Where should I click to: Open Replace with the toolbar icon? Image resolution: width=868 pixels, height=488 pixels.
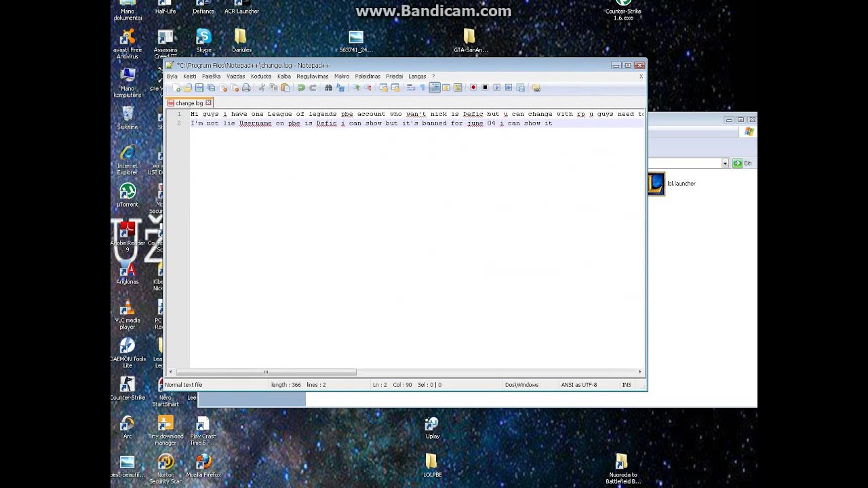click(340, 87)
